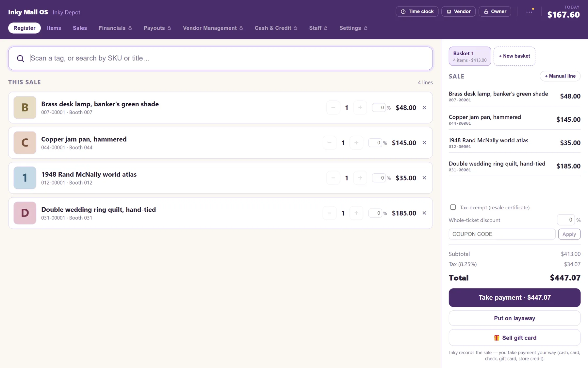
Task: Click the quilt 'D' thumbnail
Action: pyautogui.click(x=25, y=213)
